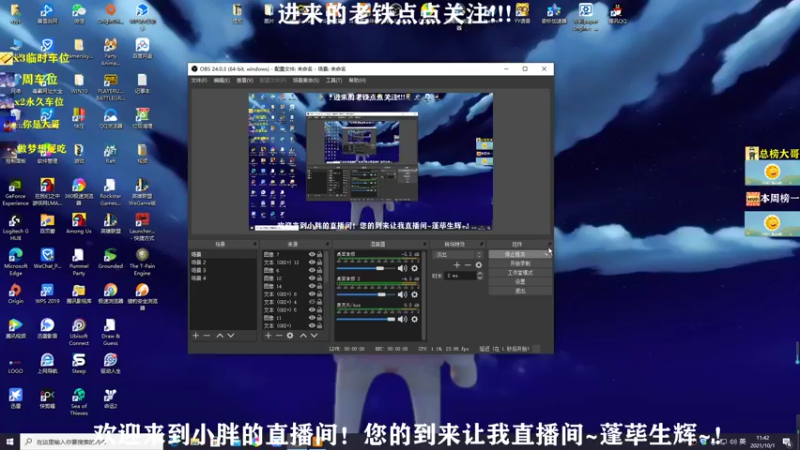Undock the 控件 panel via header icon

pos(549,244)
